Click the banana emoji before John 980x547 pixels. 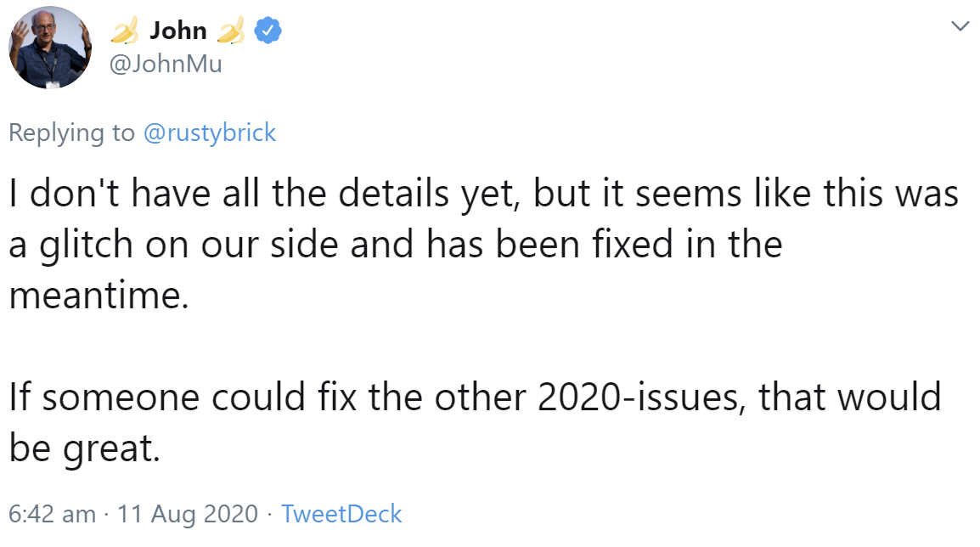126,32
